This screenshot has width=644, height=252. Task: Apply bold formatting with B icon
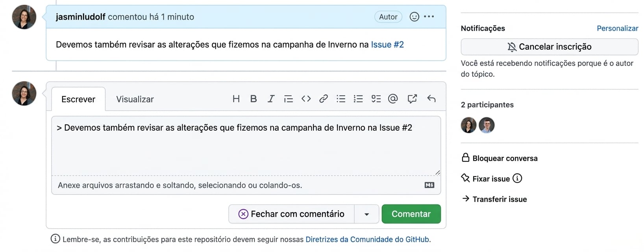pos(254,99)
